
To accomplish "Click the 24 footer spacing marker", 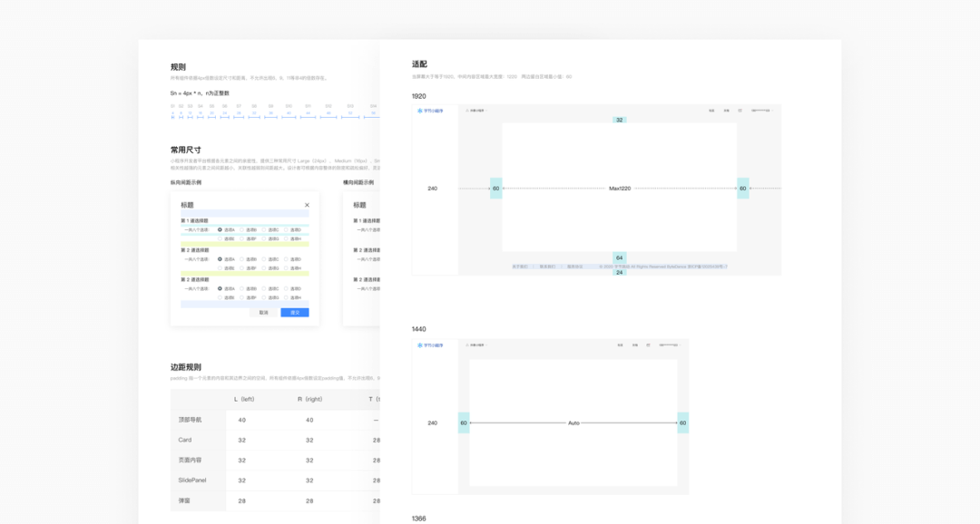I will pos(620,272).
